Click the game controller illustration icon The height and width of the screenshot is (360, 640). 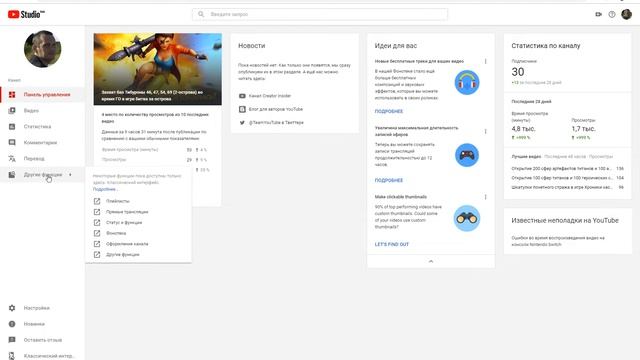point(467,155)
